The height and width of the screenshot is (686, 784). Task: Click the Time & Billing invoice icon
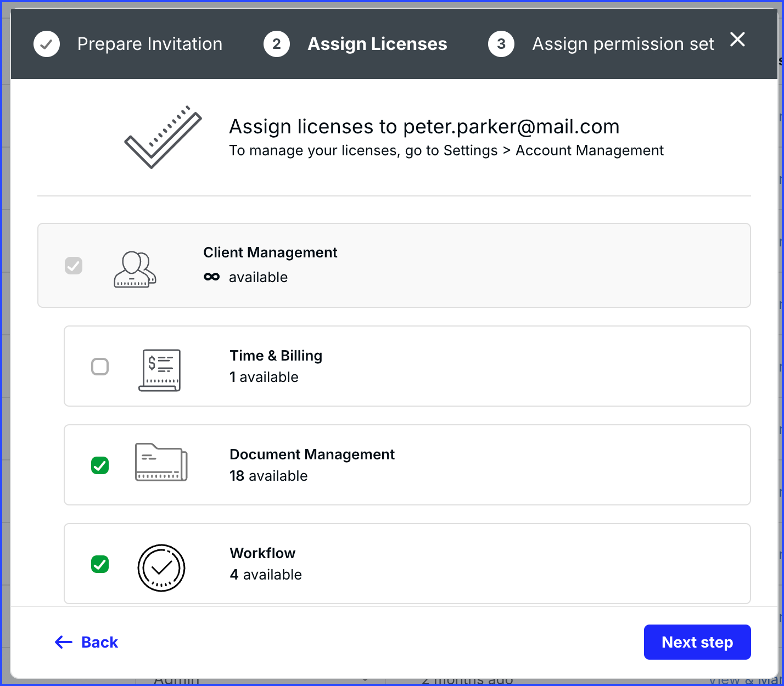[160, 370]
